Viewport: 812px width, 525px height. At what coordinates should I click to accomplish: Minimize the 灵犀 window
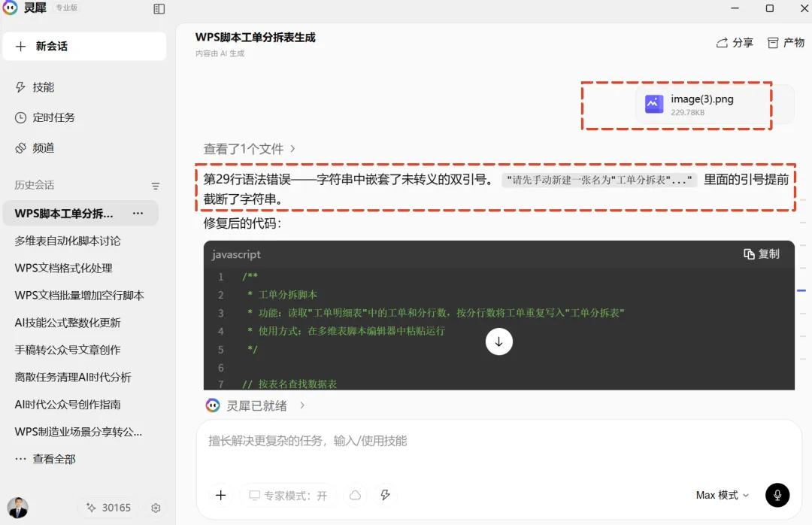[x=735, y=8]
